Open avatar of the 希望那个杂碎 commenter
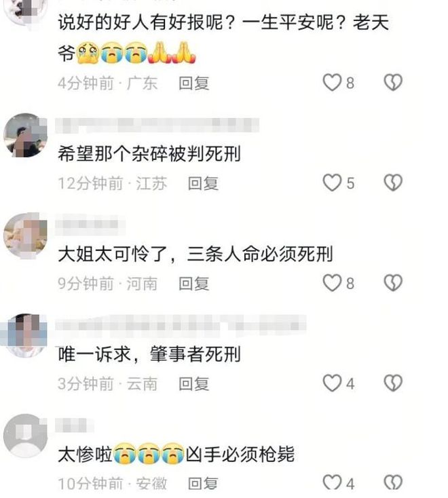 [25, 135]
